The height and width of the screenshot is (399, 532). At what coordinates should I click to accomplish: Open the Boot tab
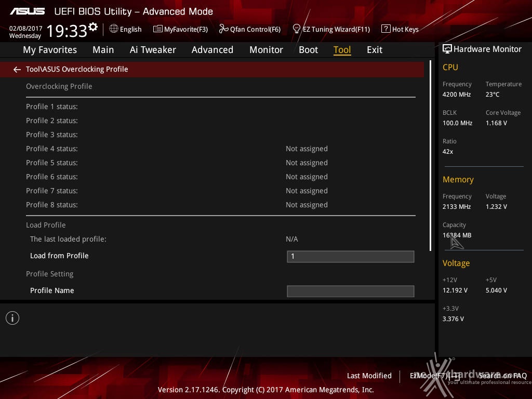pyautogui.click(x=308, y=50)
